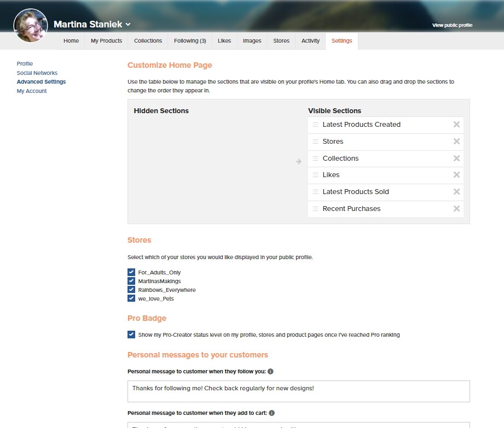
Task: Click info icon beside follow message label
Action: (270, 372)
